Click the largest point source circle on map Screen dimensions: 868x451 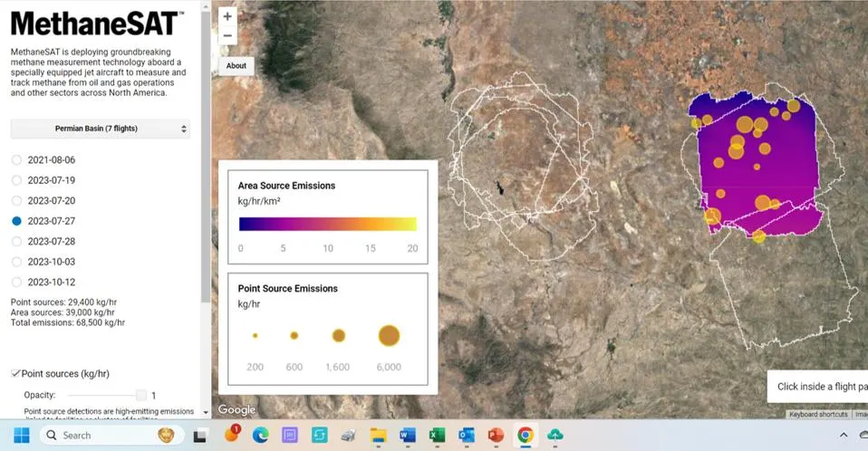(745, 125)
